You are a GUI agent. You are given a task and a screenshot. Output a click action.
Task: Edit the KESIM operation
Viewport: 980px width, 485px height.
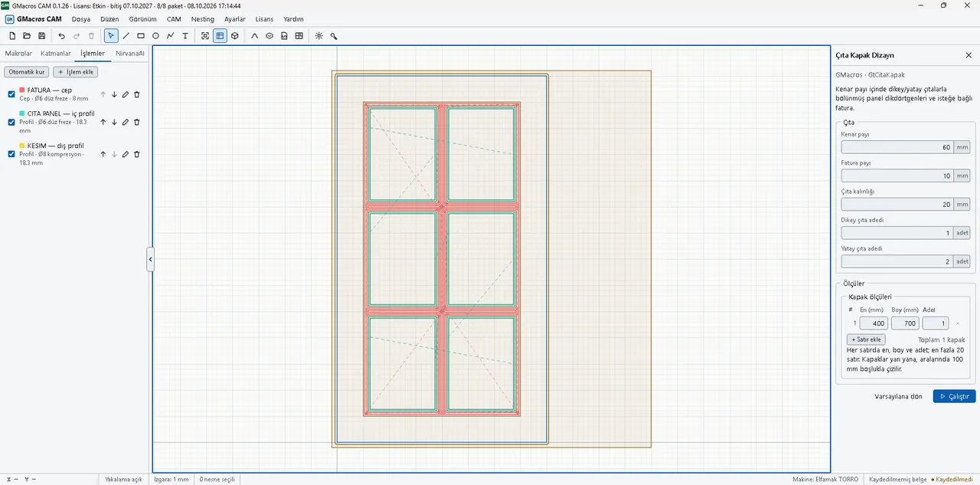point(126,154)
